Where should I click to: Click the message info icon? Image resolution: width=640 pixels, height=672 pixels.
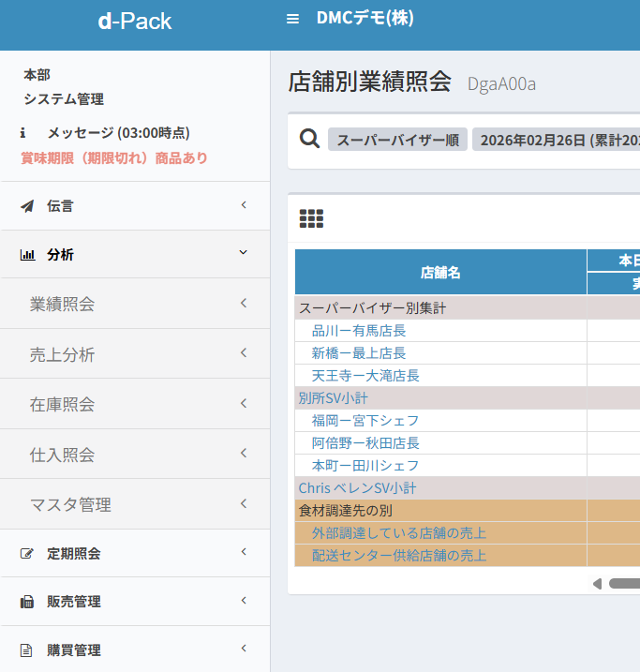tap(22, 133)
